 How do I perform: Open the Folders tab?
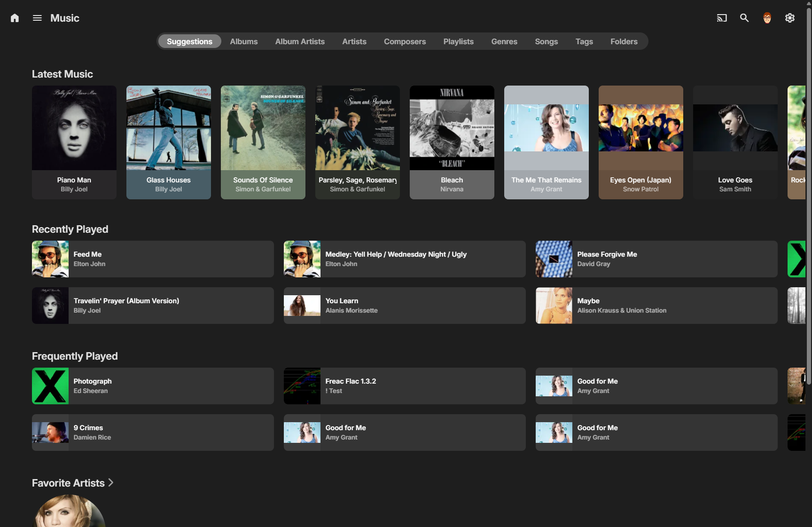tap(624, 41)
